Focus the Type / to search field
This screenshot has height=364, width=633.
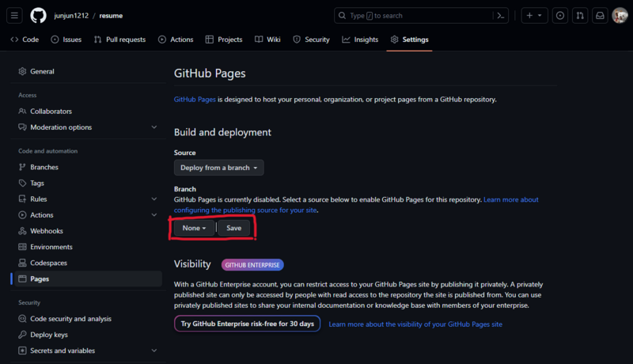tap(421, 16)
